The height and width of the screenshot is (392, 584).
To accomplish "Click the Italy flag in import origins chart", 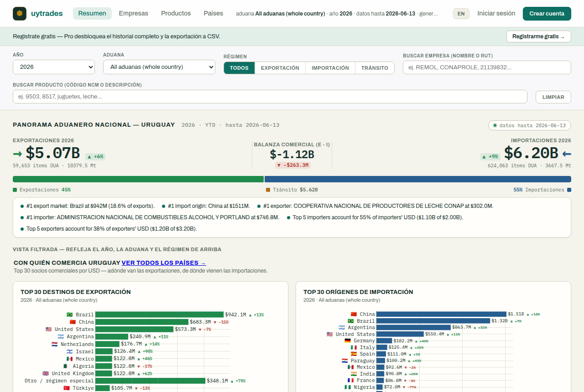I will (x=354, y=347).
